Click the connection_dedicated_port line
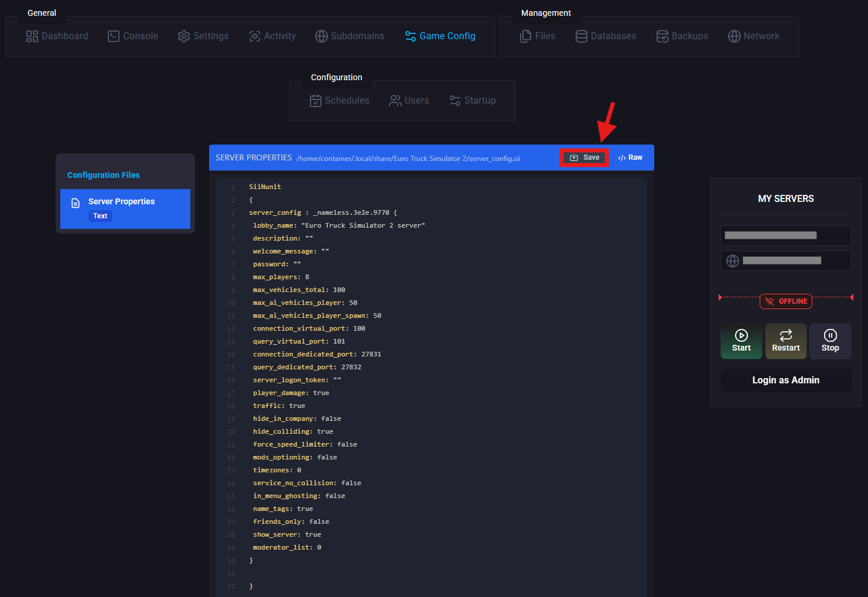Viewport: 868px width, 597px height. [317, 354]
